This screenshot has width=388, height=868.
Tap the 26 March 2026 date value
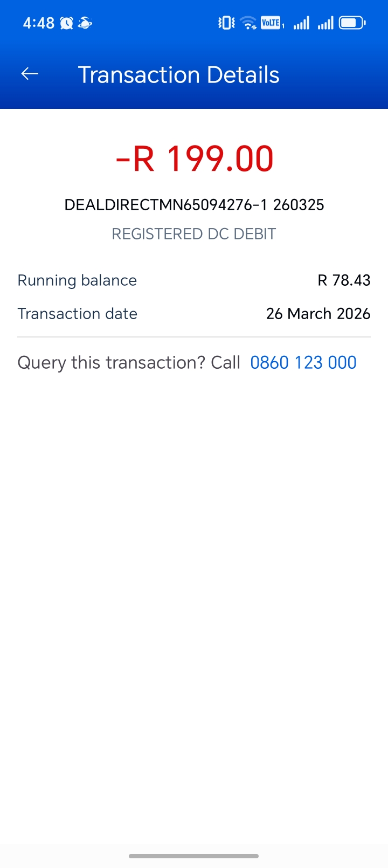318,314
